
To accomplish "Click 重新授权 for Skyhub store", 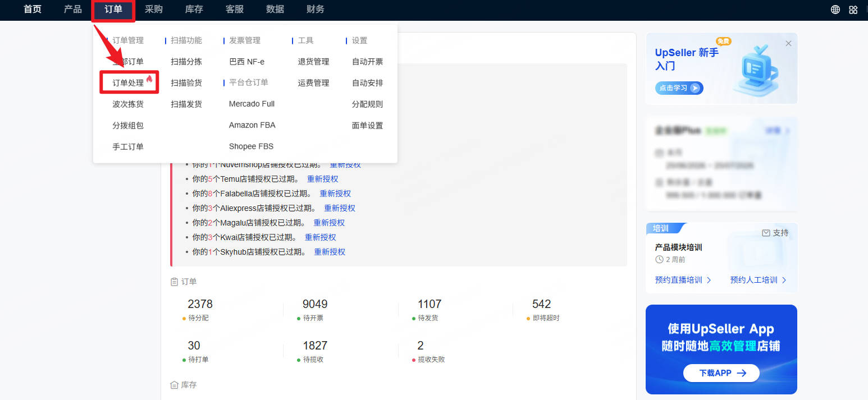I will pyautogui.click(x=330, y=252).
